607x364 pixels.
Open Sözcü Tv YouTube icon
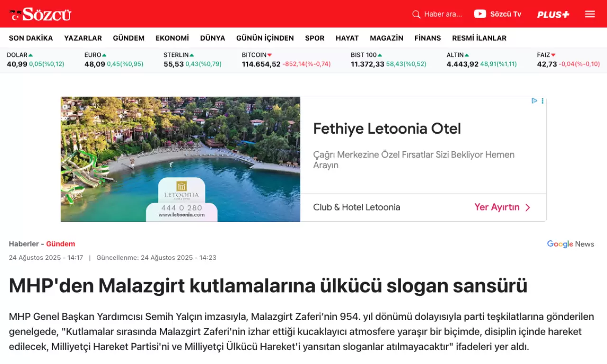(480, 14)
